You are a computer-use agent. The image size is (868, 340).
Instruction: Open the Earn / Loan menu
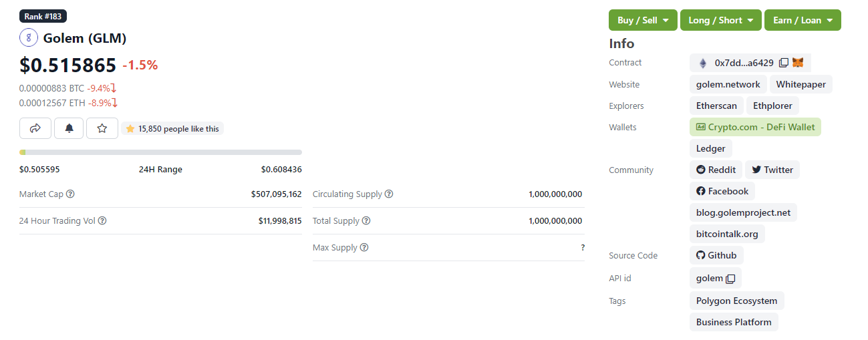click(803, 20)
